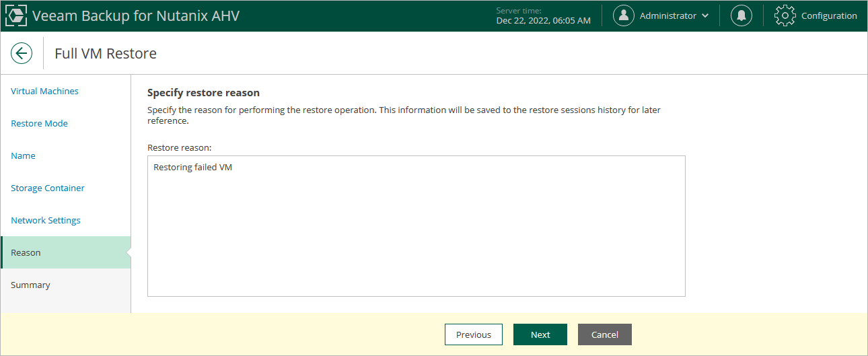Select the Reason step
The image size is (868, 356).
[x=65, y=252]
